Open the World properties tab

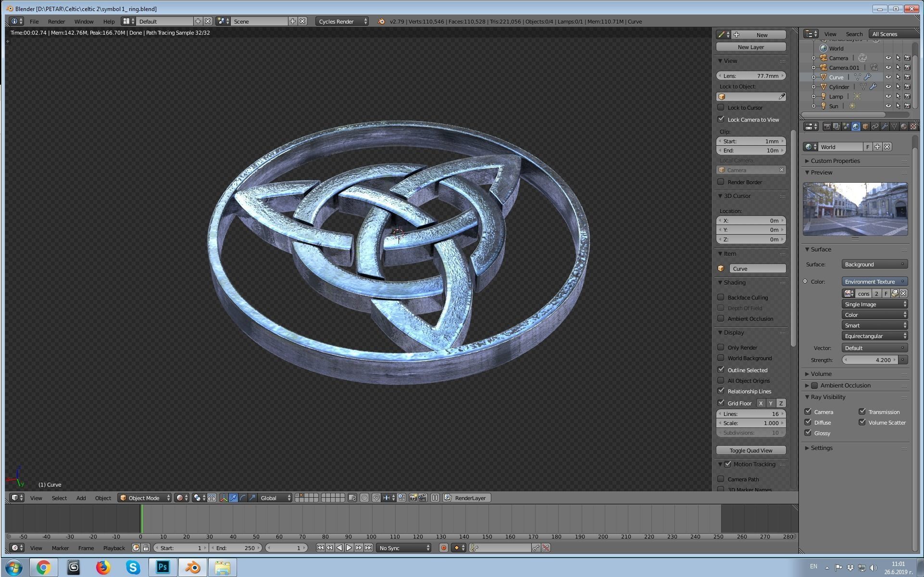[x=856, y=126]
